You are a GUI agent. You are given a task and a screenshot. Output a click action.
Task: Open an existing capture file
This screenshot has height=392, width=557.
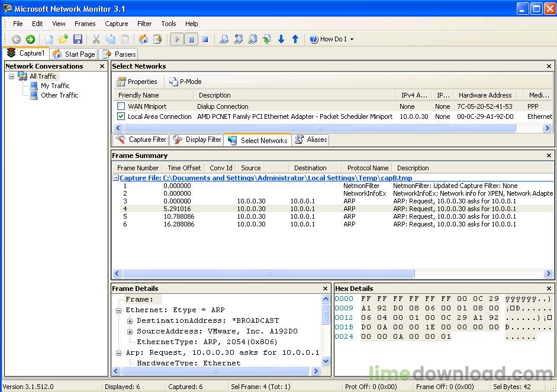point(63,39)
